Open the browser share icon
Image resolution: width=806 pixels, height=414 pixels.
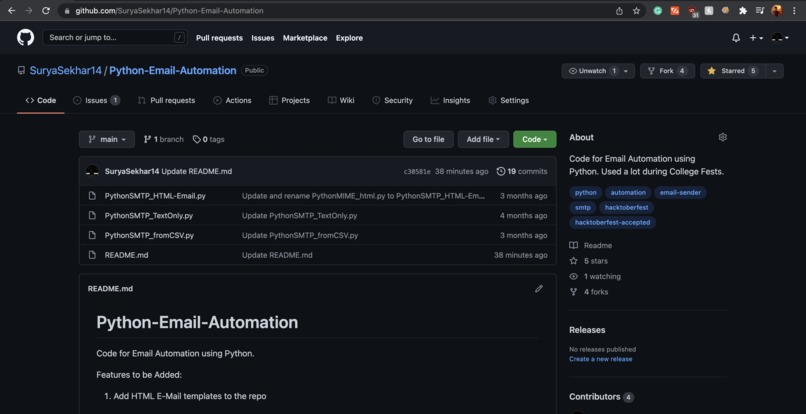pos(619,10)
